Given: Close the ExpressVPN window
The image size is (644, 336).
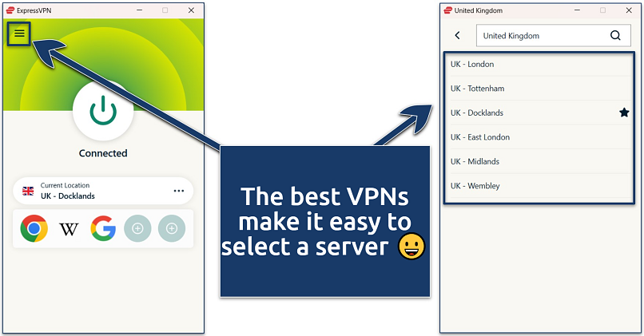Looking at the screenshot, I should coord(192,10).
